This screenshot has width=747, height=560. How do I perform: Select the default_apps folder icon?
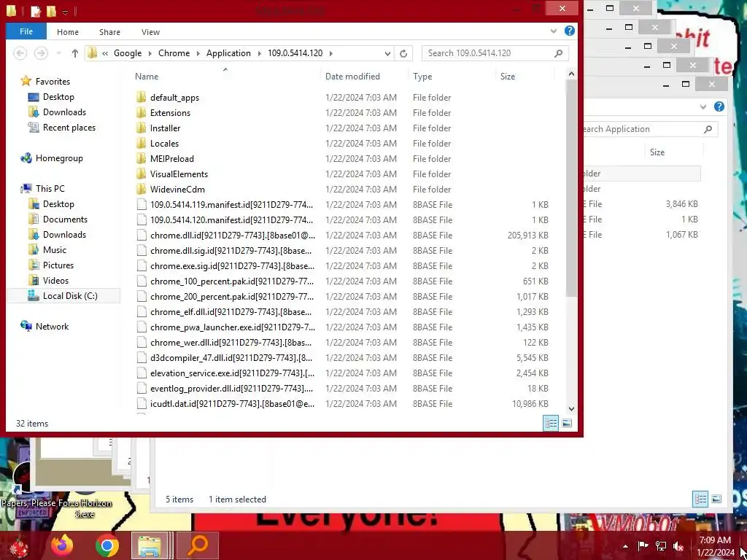coord(141,97)
